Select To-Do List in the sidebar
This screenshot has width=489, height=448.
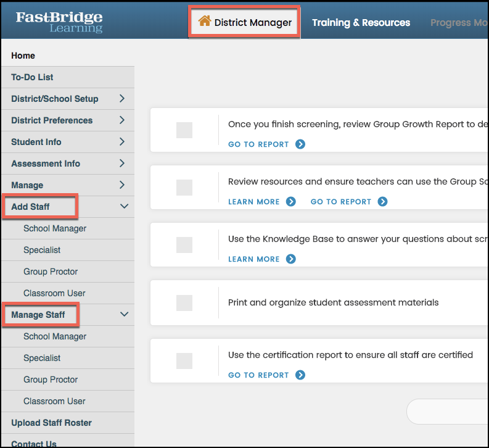(32, 77)
